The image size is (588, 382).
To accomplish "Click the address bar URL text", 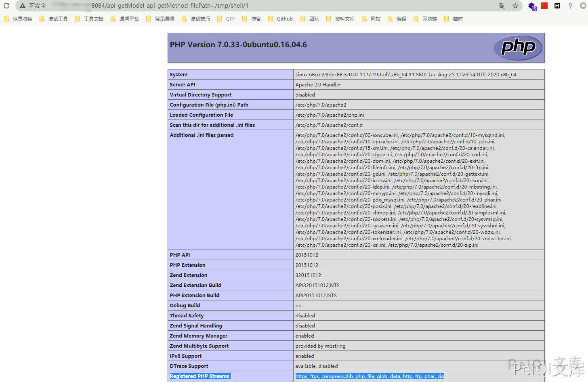I will click(170, 6).
